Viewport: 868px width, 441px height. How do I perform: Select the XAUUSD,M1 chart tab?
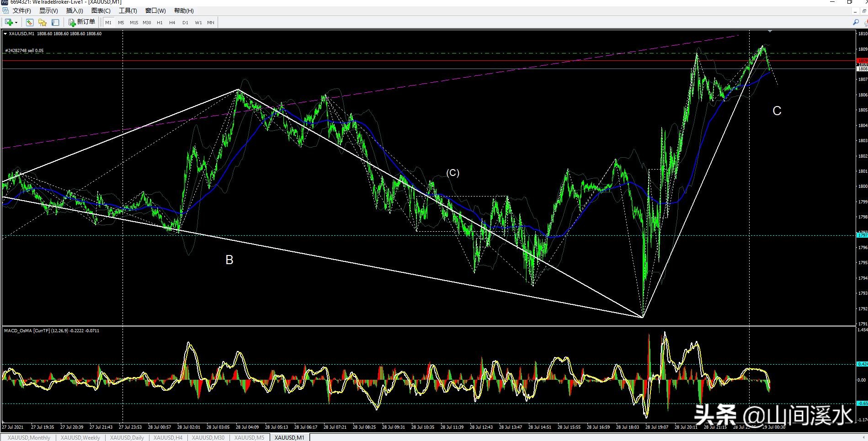pyautogui.click(x=289, y=437)
